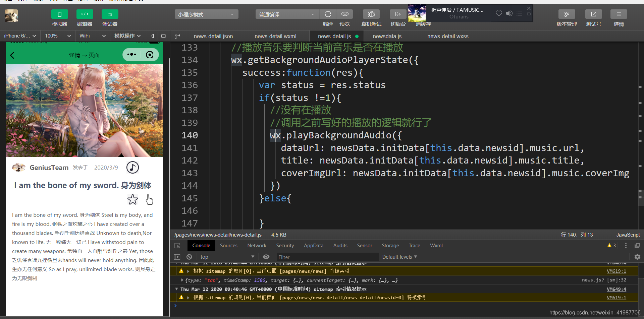The height and width of the screenshot is (319, 644).
Task: Focus the console Filter input
Action: (327, 257)
